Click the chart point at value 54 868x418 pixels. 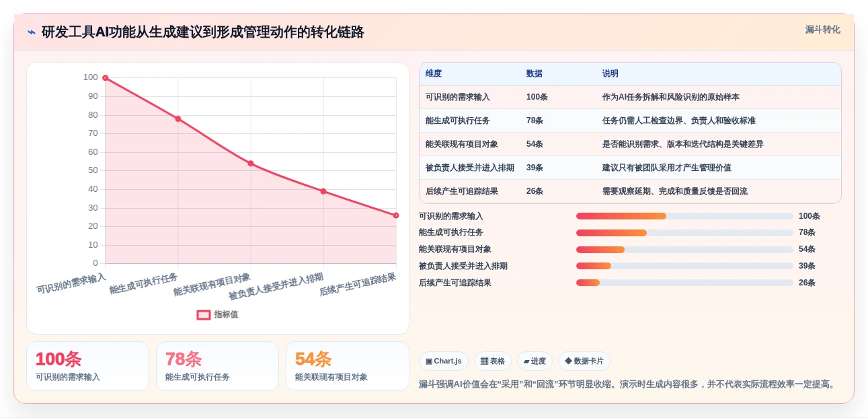coord(251,164)
